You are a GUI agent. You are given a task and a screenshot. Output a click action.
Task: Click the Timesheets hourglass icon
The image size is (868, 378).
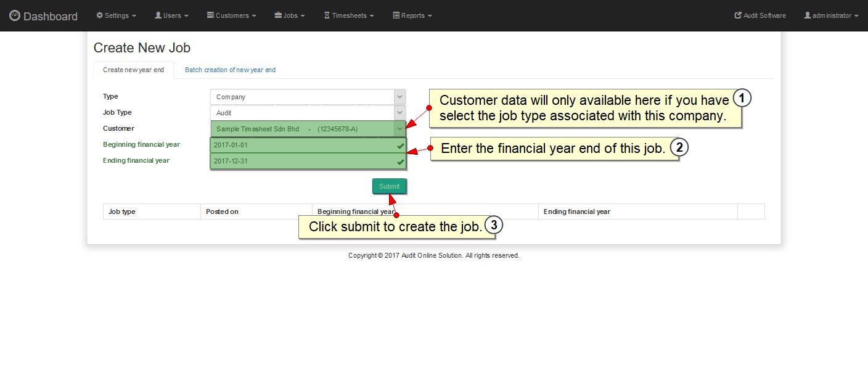(x=327, y=15)
